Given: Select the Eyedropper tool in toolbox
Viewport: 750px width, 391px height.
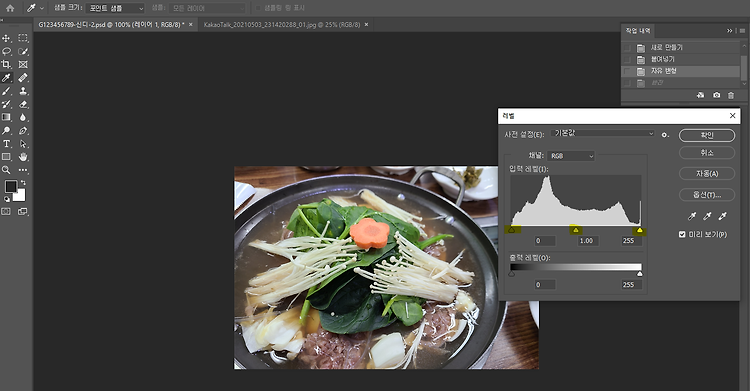Looking at the screenshot, I should [6, 78].
